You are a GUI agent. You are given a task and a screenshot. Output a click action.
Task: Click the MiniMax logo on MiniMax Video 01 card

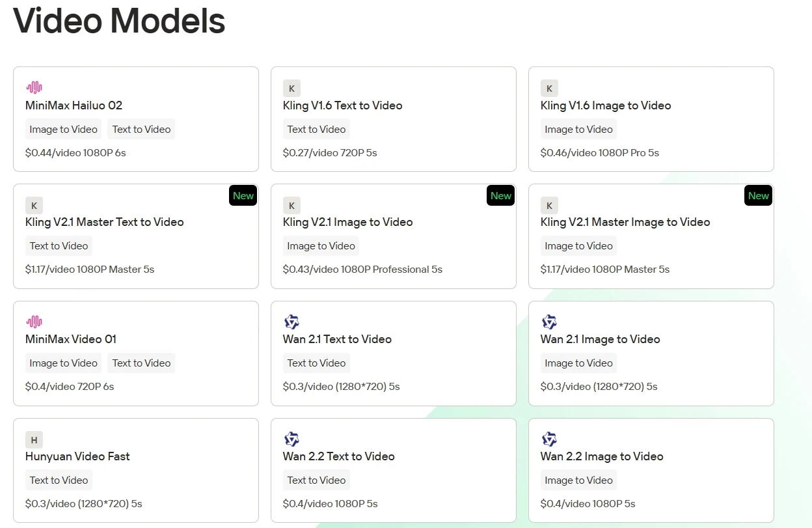[x=34, y=322]
